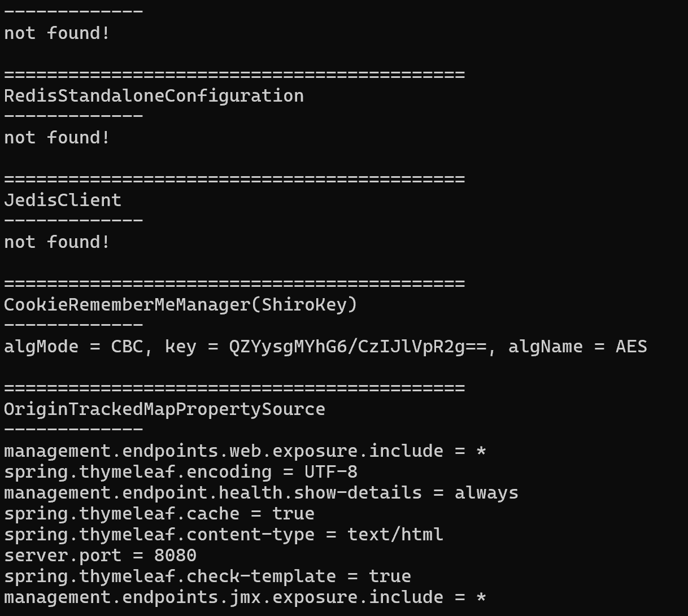Click the algName = AES text
Viewport: 688px width, 616px height.
tap(578, 346)
